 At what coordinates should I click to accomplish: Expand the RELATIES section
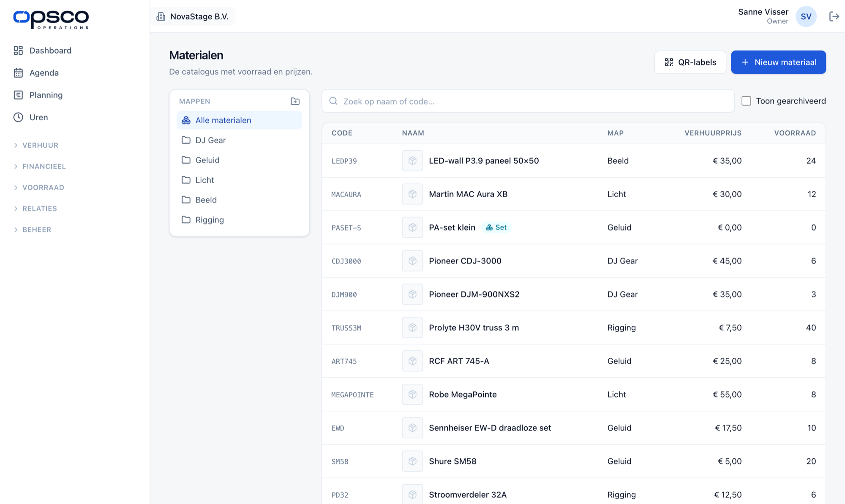(35, 209)
